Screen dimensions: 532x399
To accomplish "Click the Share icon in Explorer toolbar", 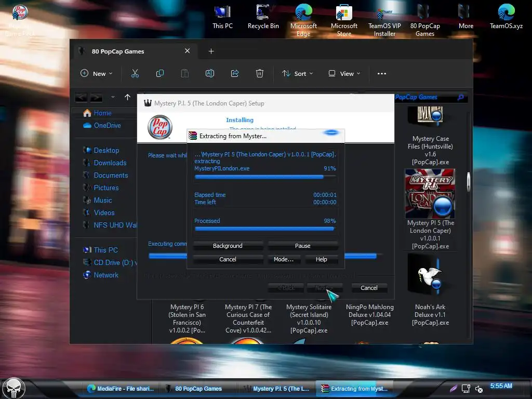I will point(235,73).
